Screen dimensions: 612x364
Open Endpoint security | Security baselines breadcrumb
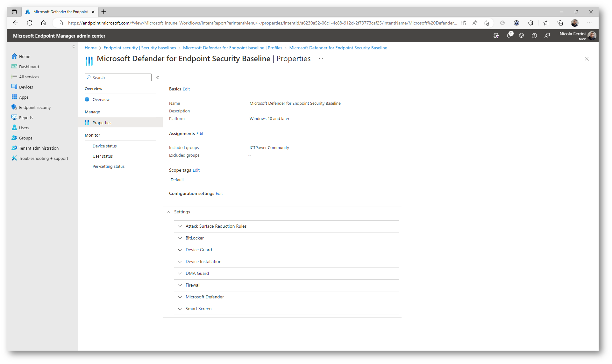[x=140, y=48]
